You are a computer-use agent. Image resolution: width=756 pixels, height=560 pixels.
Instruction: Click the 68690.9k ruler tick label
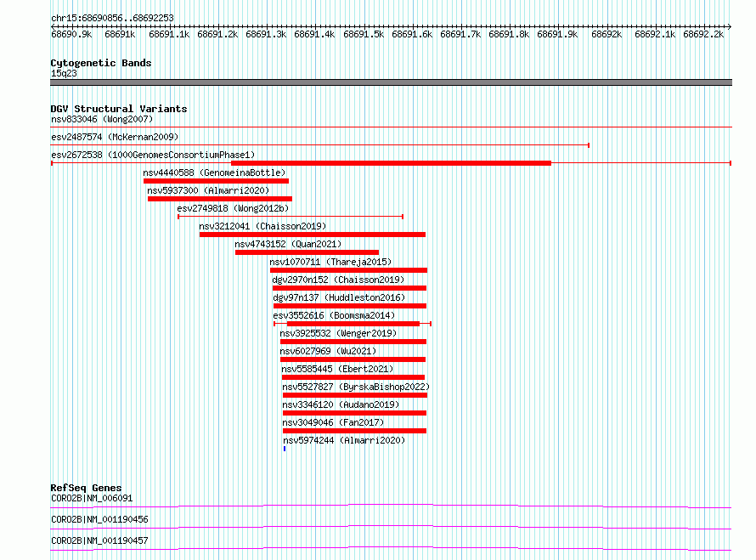(x=71, y=34)
